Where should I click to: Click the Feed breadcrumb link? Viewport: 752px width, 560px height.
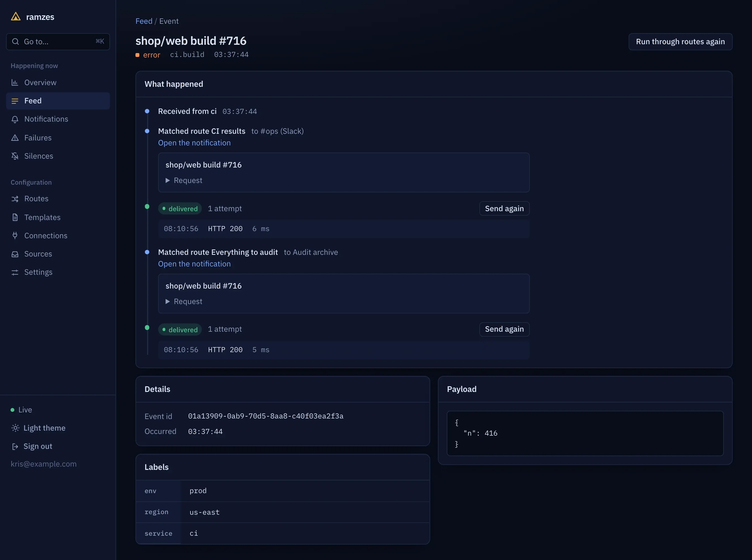(144, 21)
